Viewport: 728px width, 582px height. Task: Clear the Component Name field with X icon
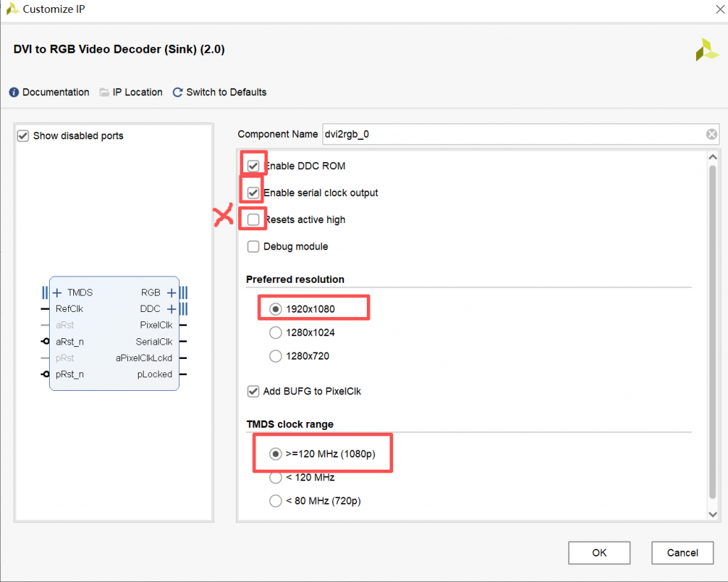point(711,134)
